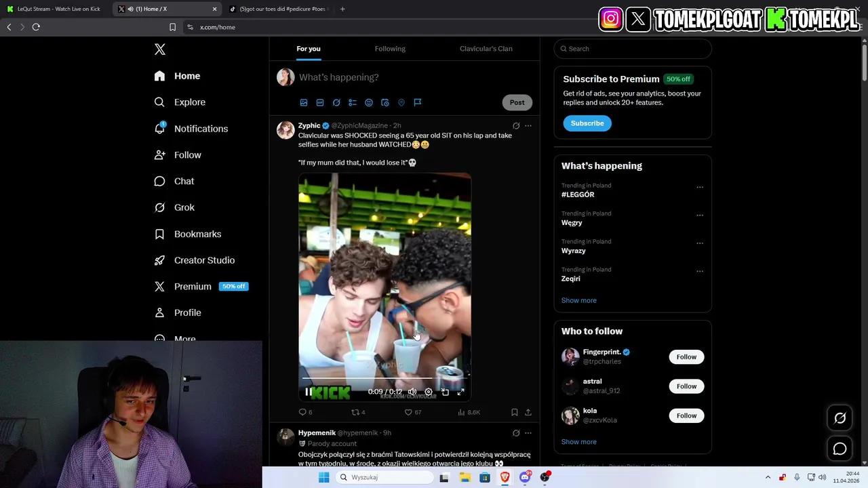This screenshot has width=868, height=488.
Task: Open floating Grok button
Action: [840, 418]
